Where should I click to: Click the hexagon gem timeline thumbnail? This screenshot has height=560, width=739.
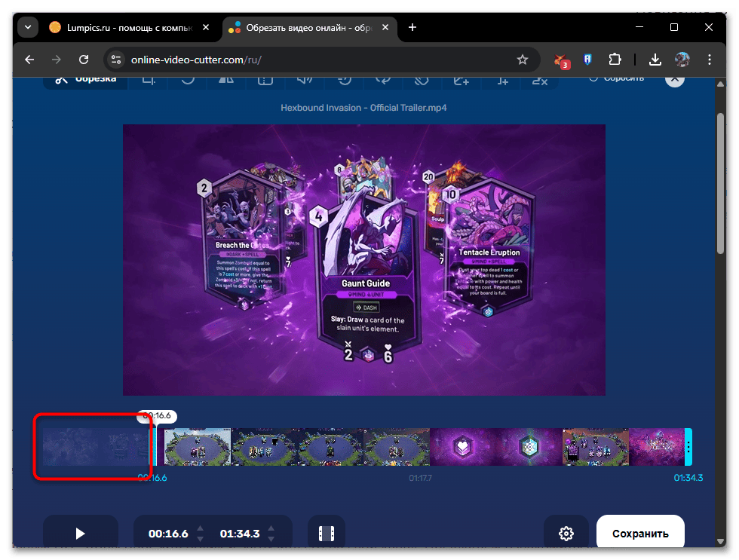click(529, 446)
